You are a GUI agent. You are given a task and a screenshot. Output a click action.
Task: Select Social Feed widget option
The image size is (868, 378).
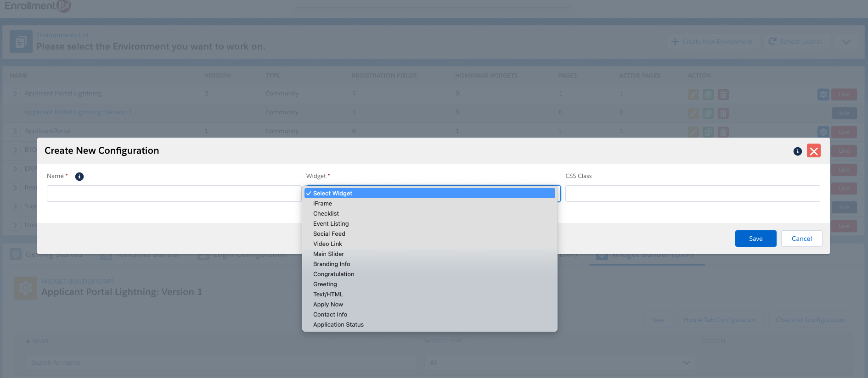click(x=329, y=234)
